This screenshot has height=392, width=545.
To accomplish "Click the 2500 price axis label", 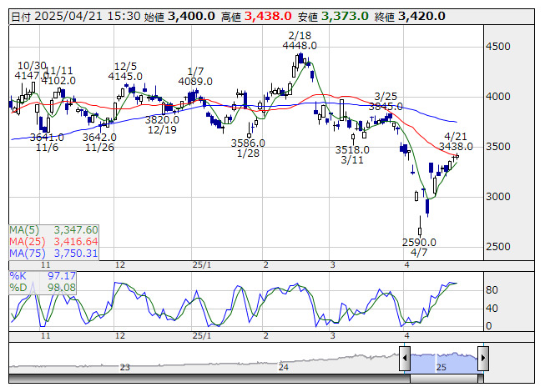I will coord(498,247).
